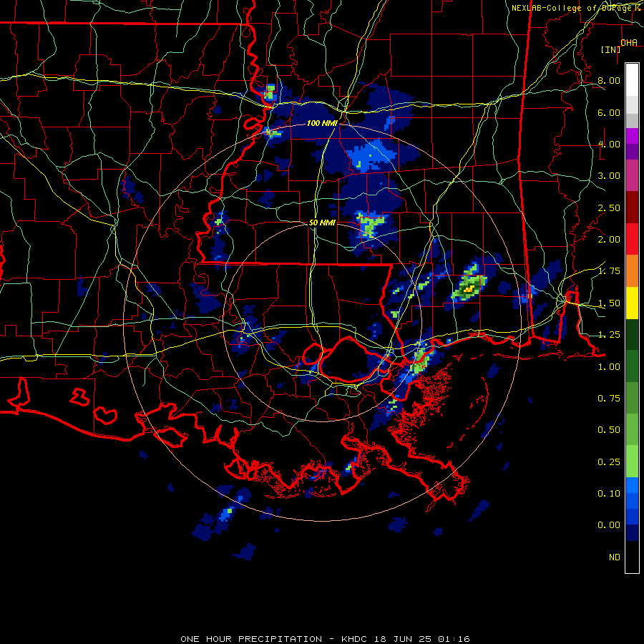
Task: Click the 4.00 legend value
Action: click(x=609, y=144)
